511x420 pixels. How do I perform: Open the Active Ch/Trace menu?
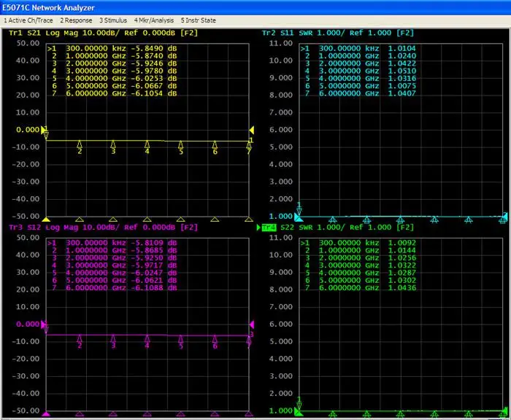(28, 20)
